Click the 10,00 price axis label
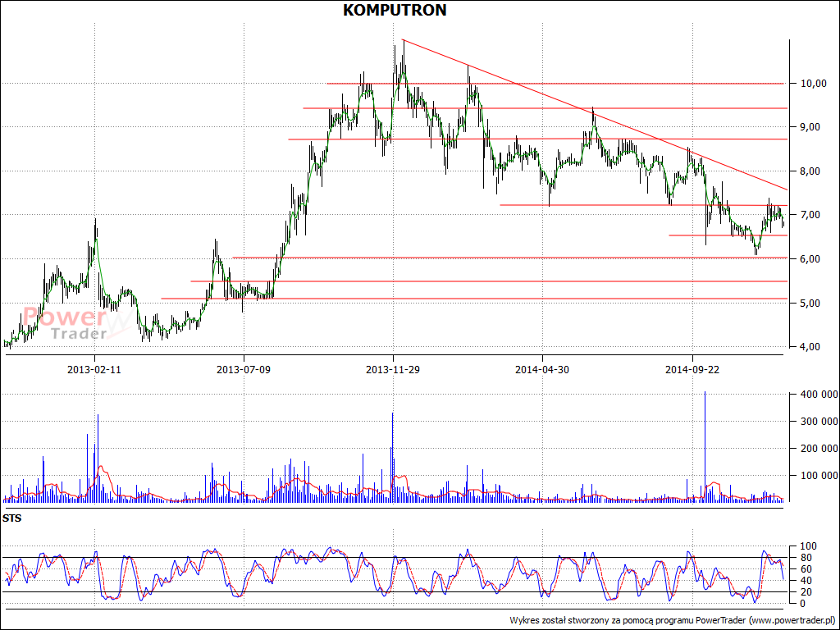 (x=813, y=84)
